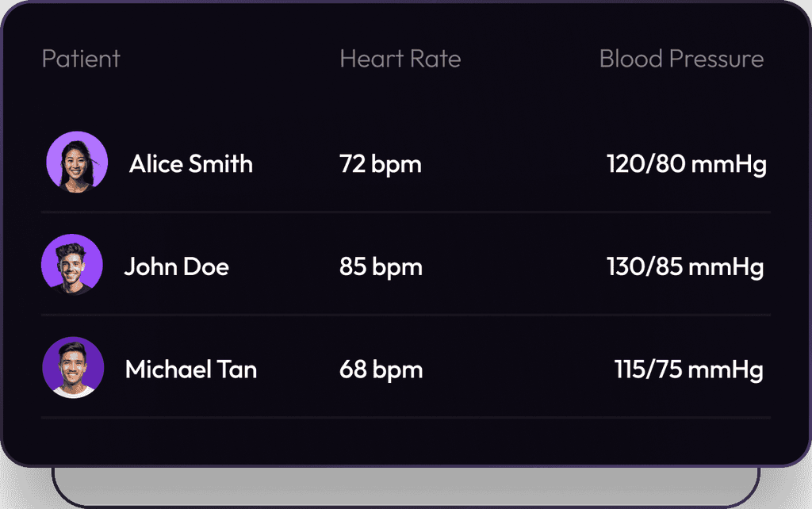Sort by the Blood Pressure header
The width and height of the screenshot is (812, 509).
tap(681, 59)
